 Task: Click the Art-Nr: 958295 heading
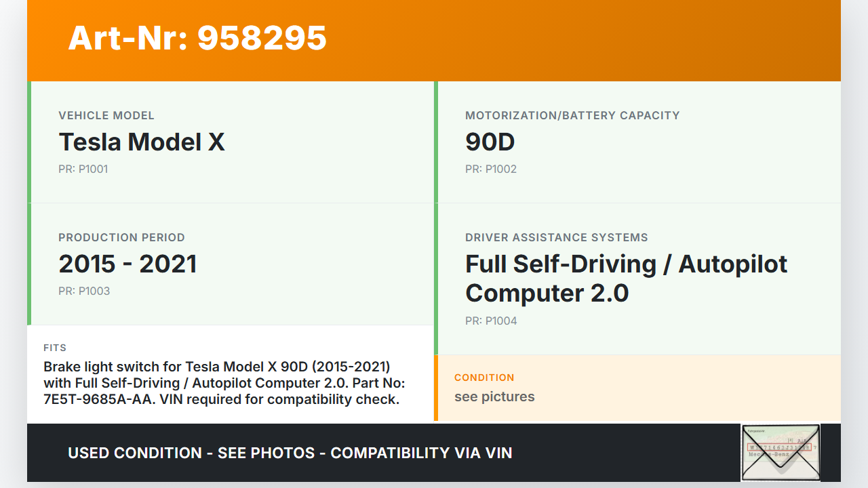tap(197, 38)
